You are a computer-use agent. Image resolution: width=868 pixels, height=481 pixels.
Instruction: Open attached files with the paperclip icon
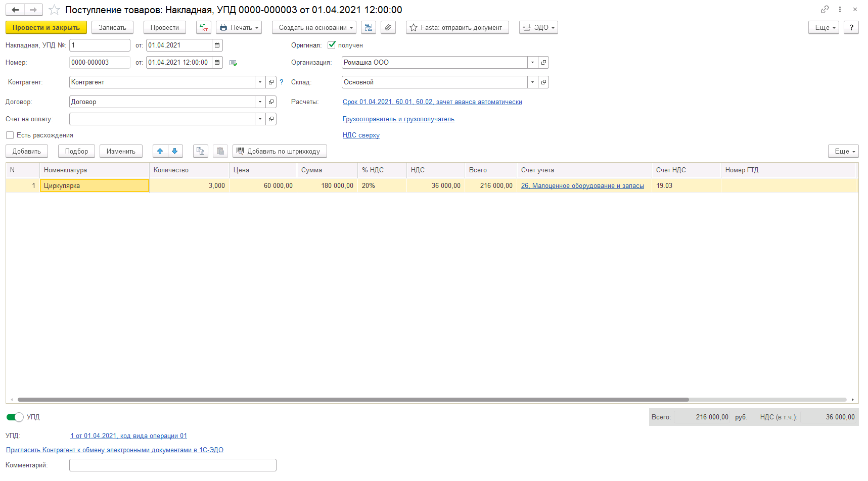388,27
